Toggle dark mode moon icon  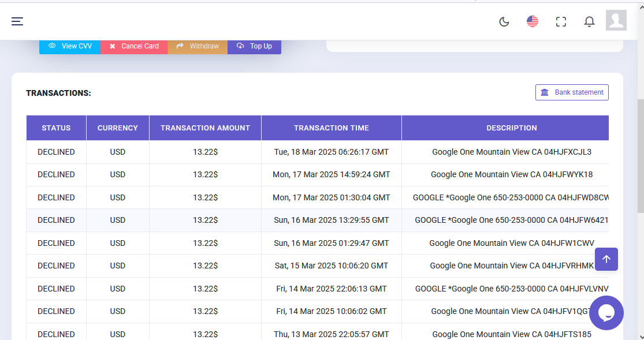(x=504, y=22)
